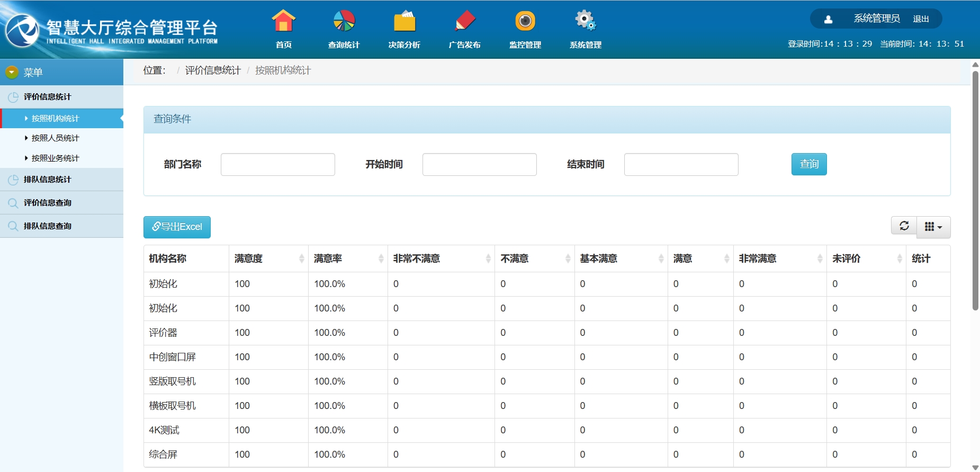Viewport: 980px width, 472px height.
Task: Focus the 结束时间 input field
Action: coord(681,164)
